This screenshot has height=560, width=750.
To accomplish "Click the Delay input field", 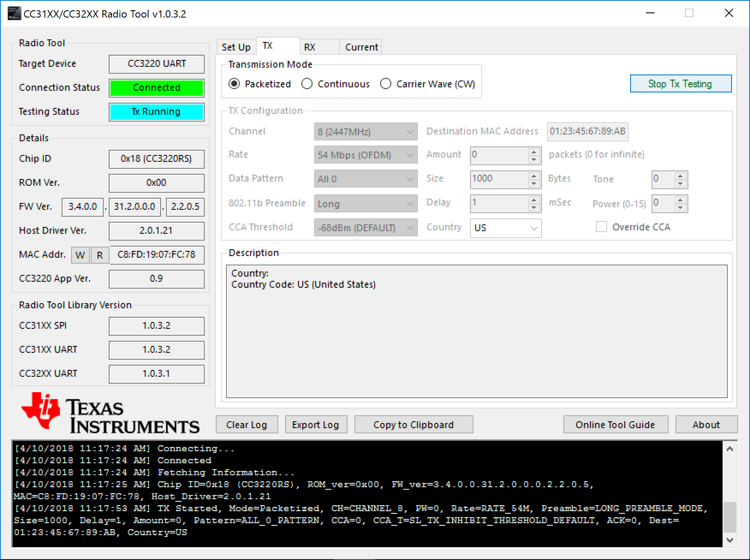I will (x=500, y=203).
